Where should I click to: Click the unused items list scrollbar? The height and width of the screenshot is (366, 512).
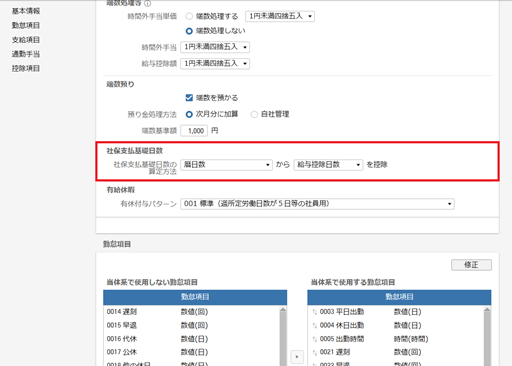(x=283, y=336)
